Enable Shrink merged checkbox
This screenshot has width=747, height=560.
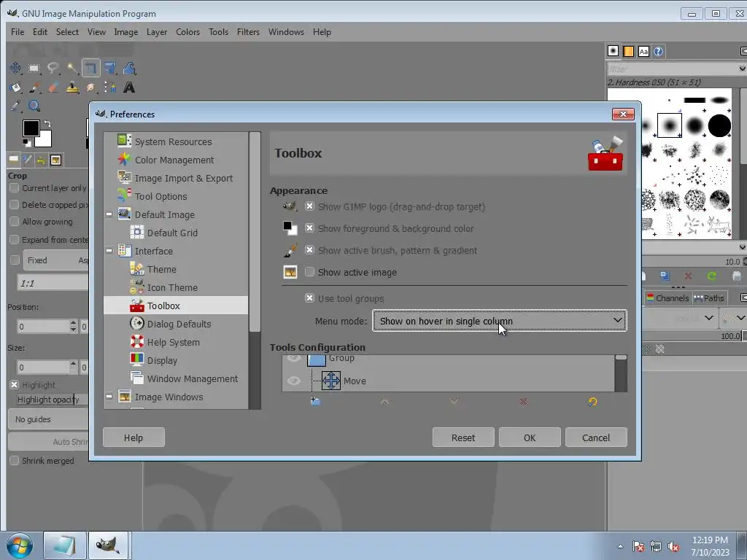[x=15, y=461]
